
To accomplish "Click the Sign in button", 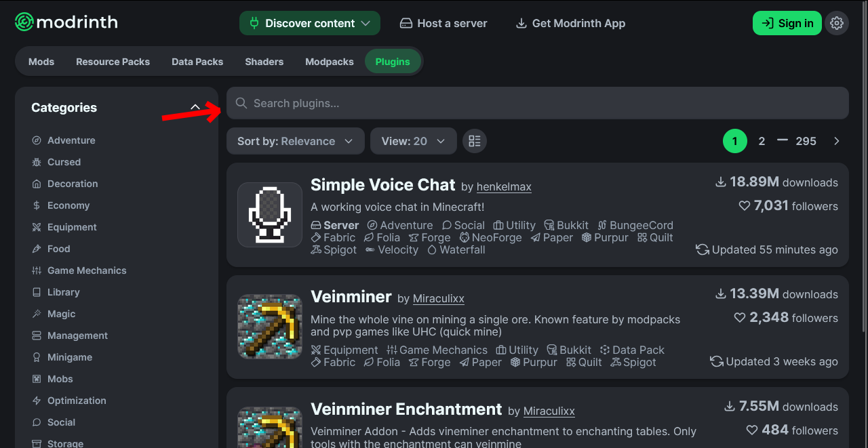I will coord(787,23).
